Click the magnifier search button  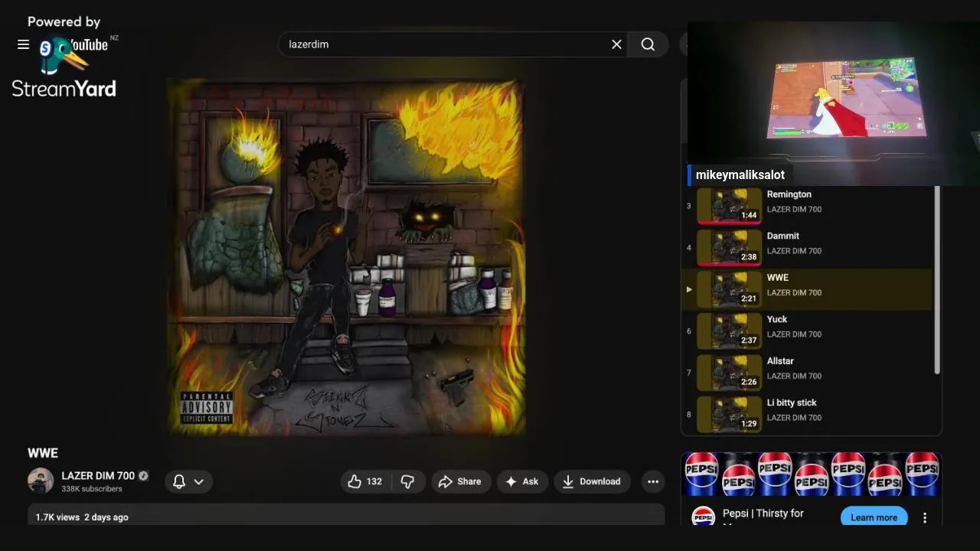pyautogui.click(x=648, y=44)
